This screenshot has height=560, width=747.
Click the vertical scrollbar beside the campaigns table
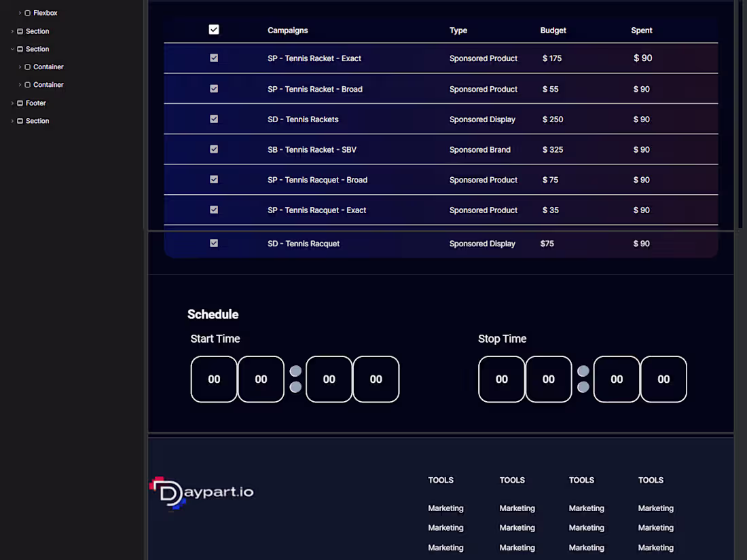pyautogui.click(x=737, y=115)
